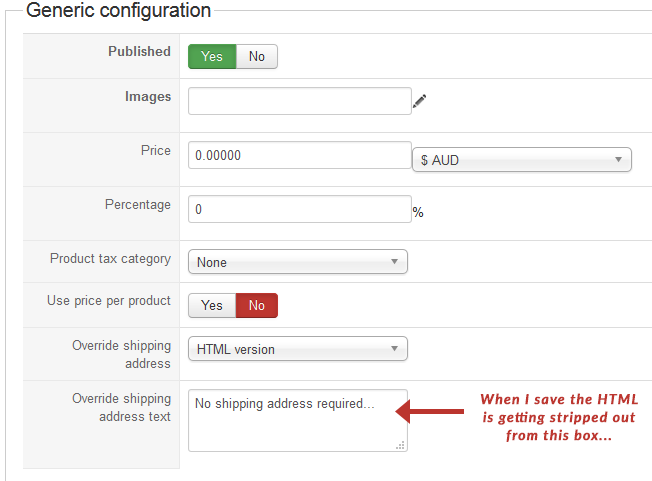Click the Override shipping address text box
The height and width of the screenshot is (481, 652).
pyautogui.click(x=297, y=420)
